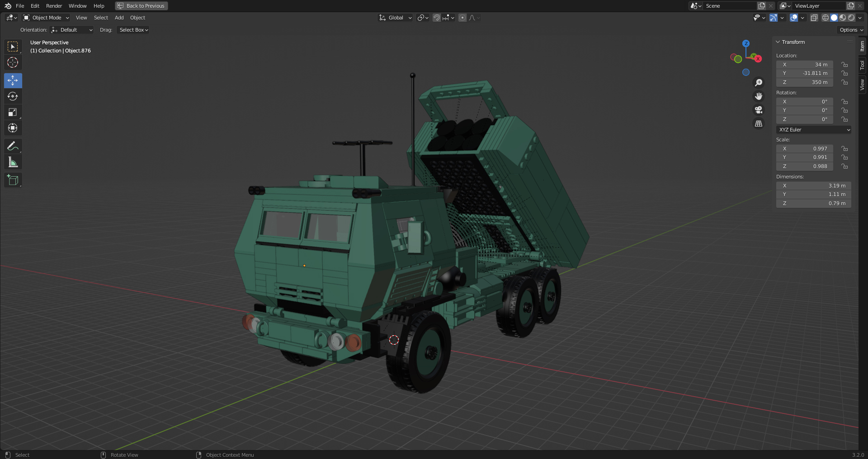Viewport: 868px width, 459px height.
Task: Select the Measure tool
Action: tap(13, 162)
